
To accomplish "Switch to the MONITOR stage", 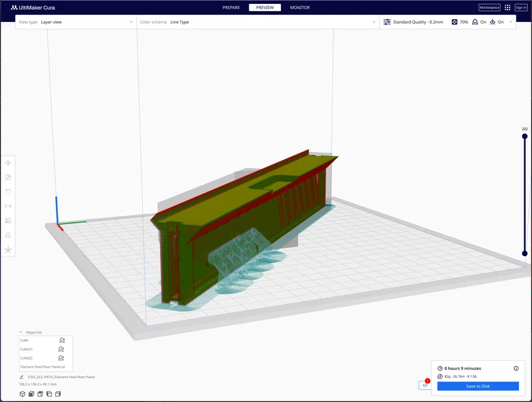I will [x=300, y=8].
